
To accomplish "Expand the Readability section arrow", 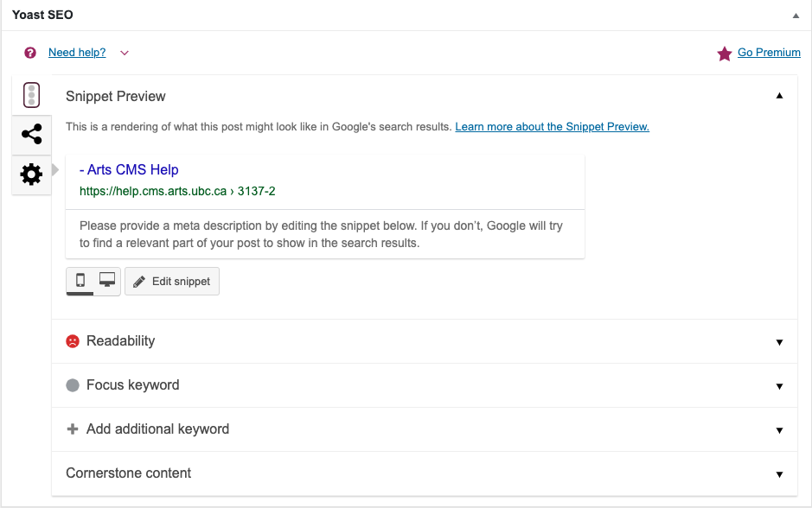I will (779, 342).
